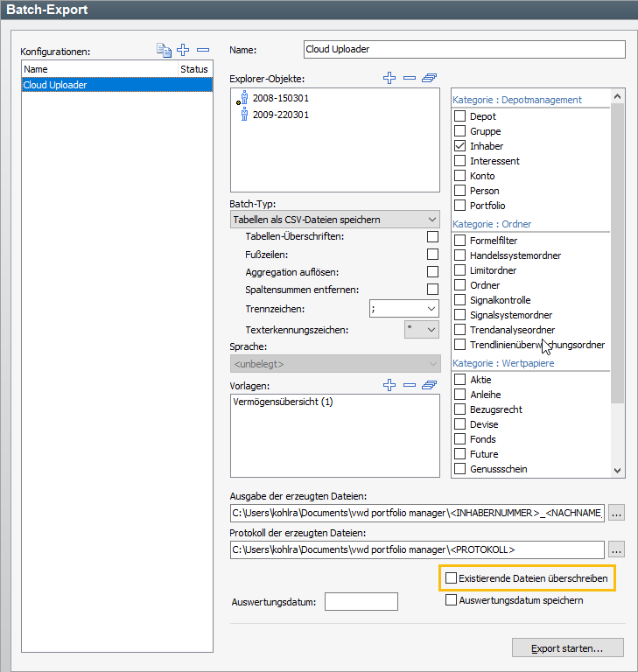The height and width of the screenshot is (672, 638).
Task: Click the stack icon next to Vorlagen
Action: tap(429, 385)
